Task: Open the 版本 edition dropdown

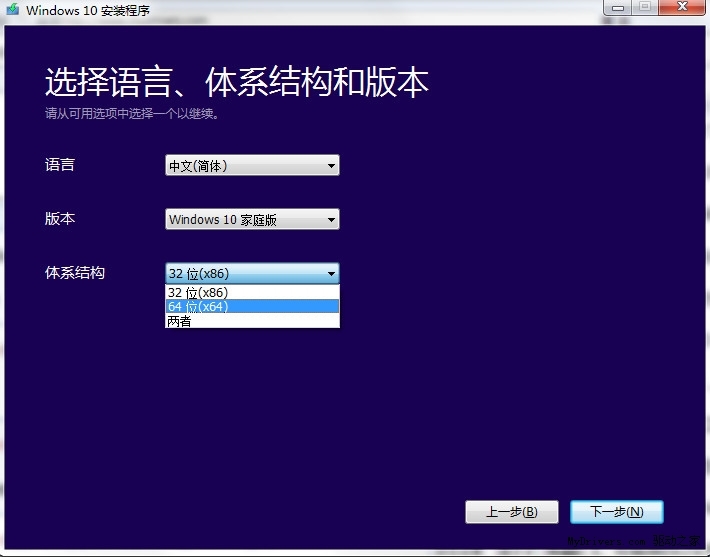Action: pos(252,219)
